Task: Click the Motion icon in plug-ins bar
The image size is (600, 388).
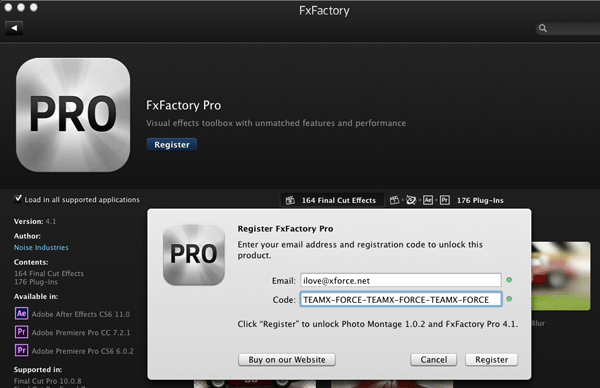Action: pyautogui.click(x=411, y=200)
